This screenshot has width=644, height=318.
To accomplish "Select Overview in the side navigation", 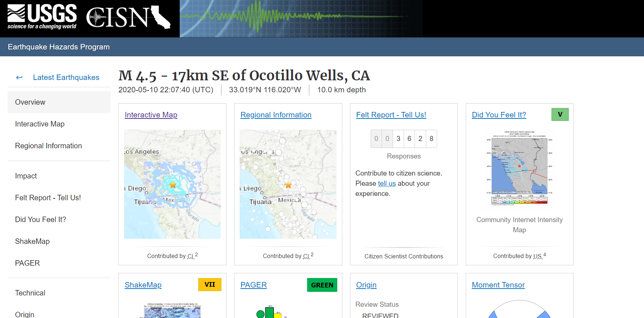I will [30, 102].
